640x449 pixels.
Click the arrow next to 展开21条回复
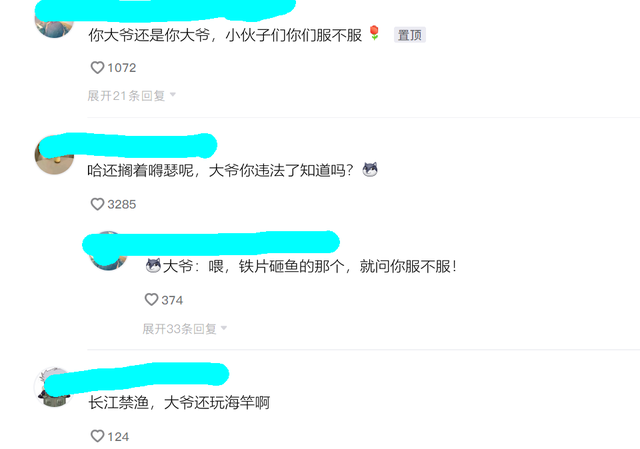click(x=173, y=95)
